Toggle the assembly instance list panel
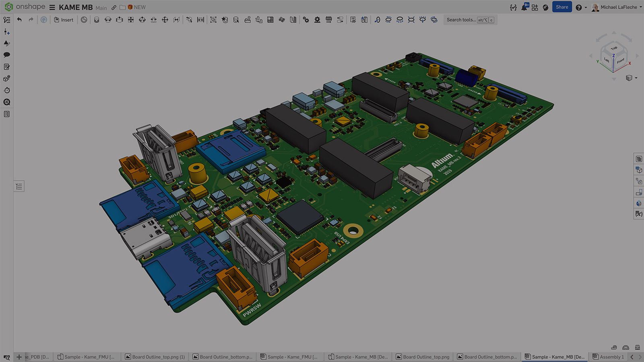This screenshot has height=362, width=644. tap(19, 186)
